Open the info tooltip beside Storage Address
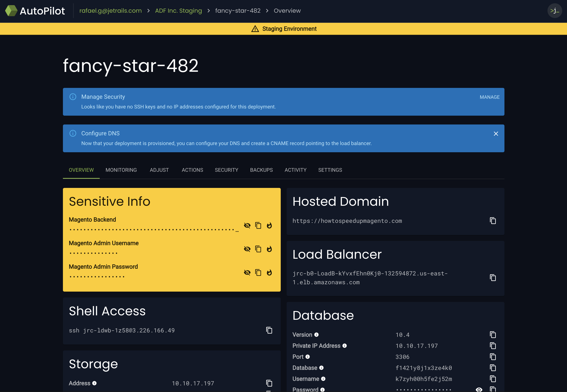 (x=94, y=383)
